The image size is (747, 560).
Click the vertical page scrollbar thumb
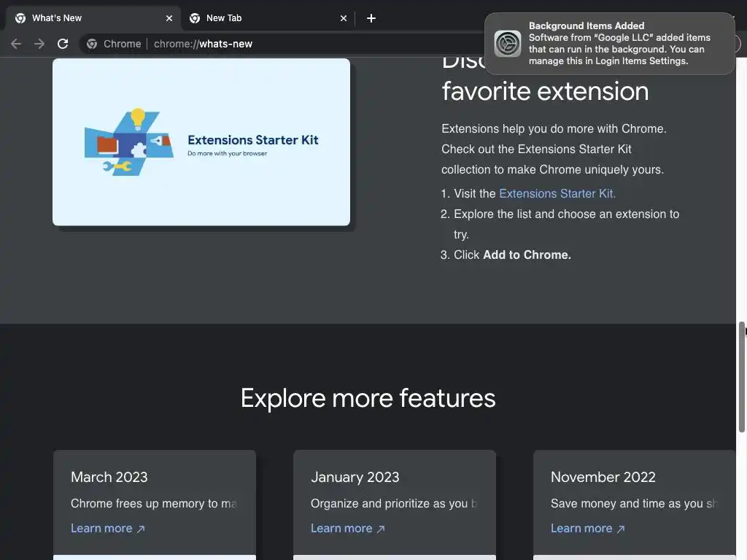click(742, 377)
